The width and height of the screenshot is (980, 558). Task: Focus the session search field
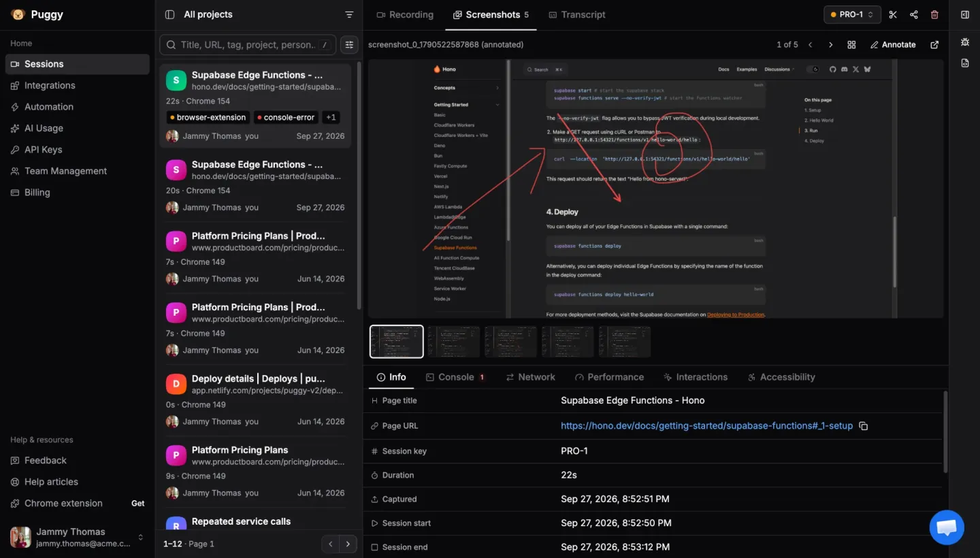248,45
